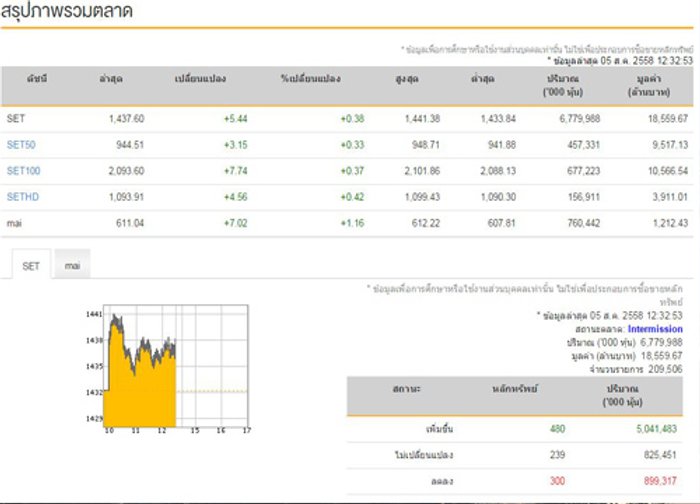
Task: Open the SET50 index link
Action: tap(21, 145)
